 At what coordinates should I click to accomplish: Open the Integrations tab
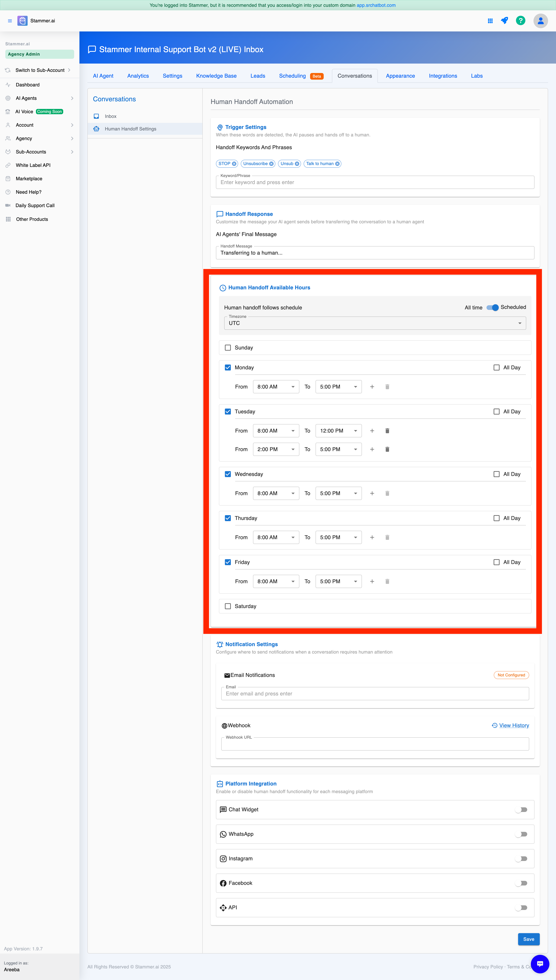(x=443, y=76)
